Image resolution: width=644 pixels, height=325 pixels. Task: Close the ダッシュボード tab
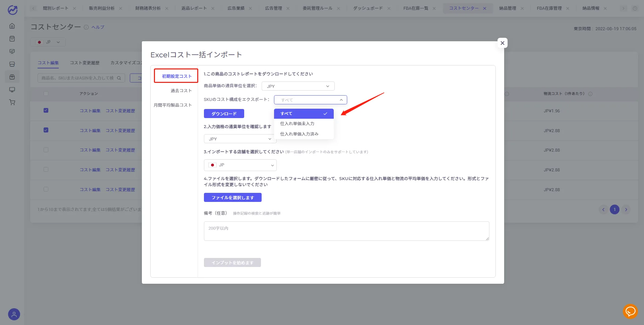point(389,8)
